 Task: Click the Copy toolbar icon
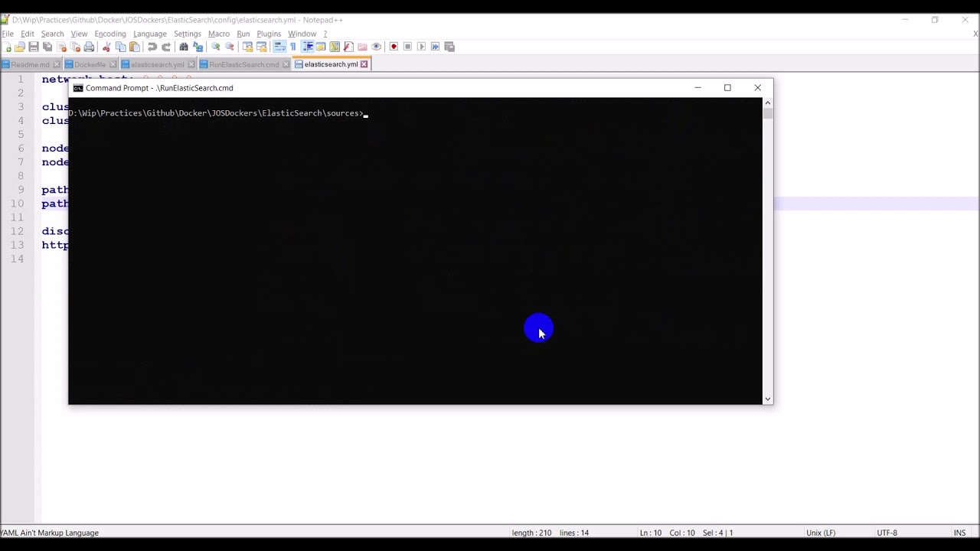click(x=120, y=47)
